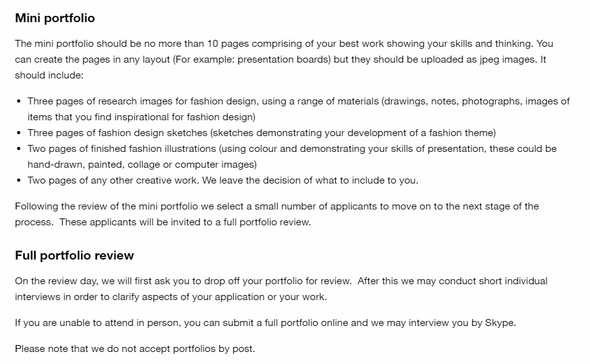590x364 pixels.
Task: Click the paragraph starting 'On the review day'
Action: click(281, 289)
